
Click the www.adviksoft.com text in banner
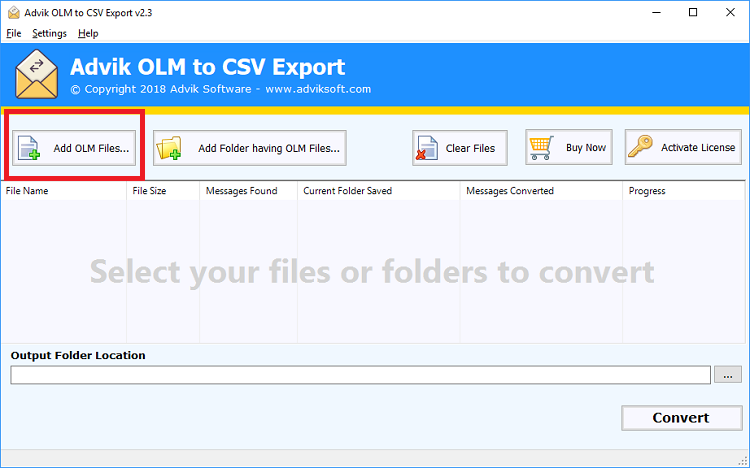click(318, 89)
